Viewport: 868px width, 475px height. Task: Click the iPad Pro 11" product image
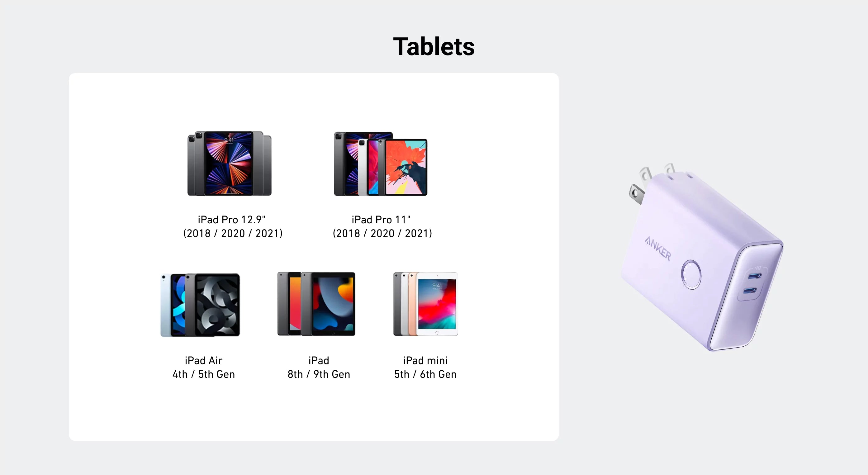coord(380,164)
